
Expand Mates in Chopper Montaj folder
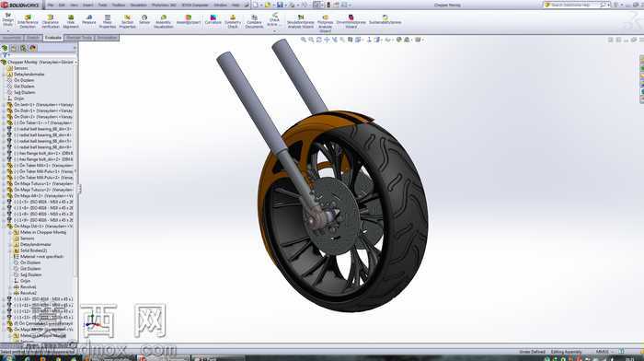(10, 232)
